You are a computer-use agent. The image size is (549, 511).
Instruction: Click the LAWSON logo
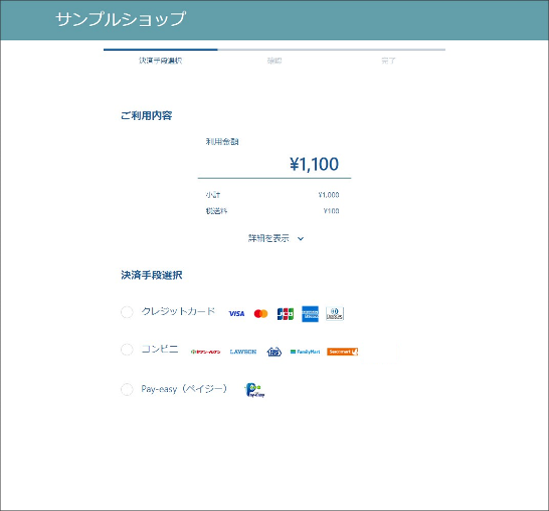point(243,352)
